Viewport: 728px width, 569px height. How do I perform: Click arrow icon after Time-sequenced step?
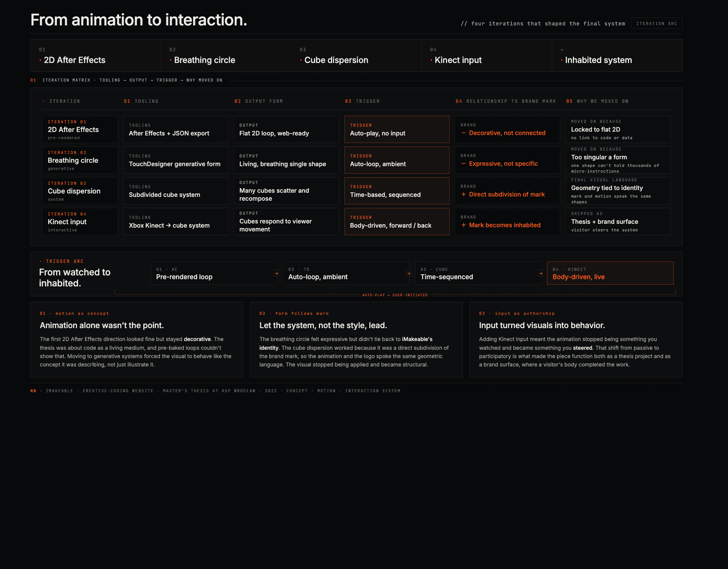(x=541, y=273)
